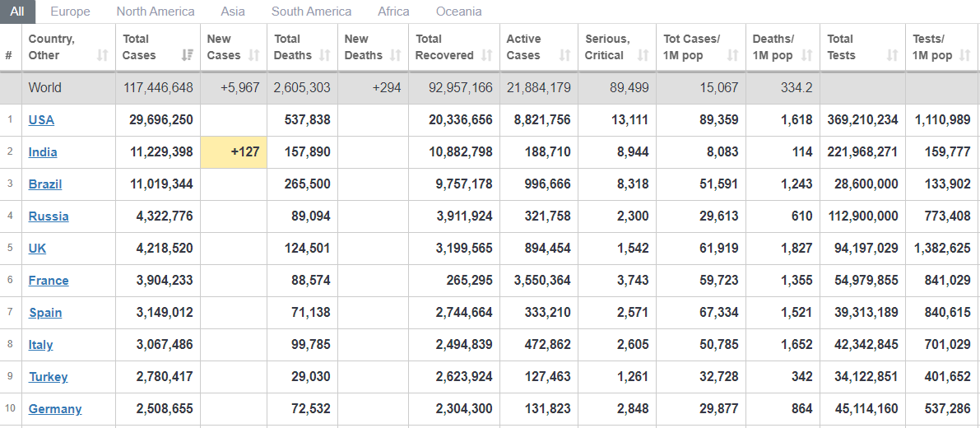This screenshot has height=428, width=980.
Task: Open the Germany country link
Action: coord(55,409)
